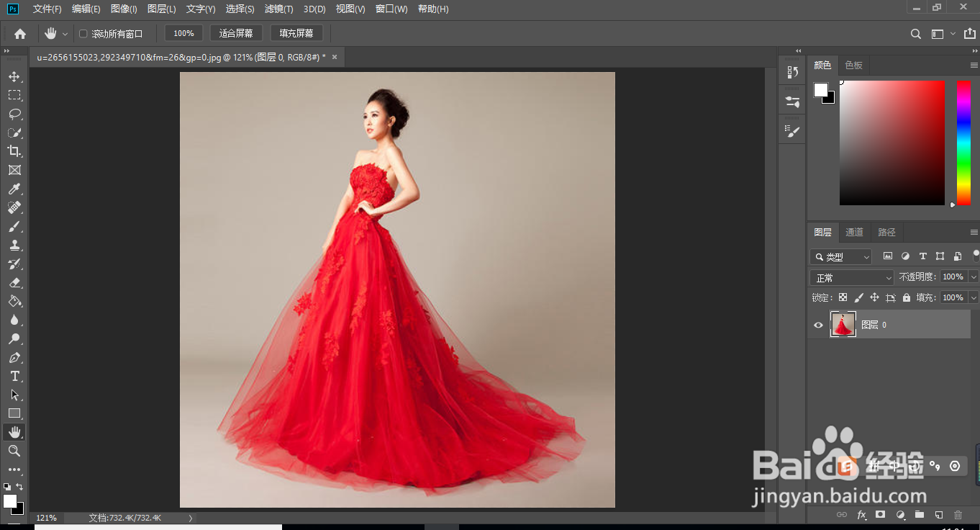Screen dimensions: 980x530
Task: Select the Lasso tool
Action: pos(14,114)
